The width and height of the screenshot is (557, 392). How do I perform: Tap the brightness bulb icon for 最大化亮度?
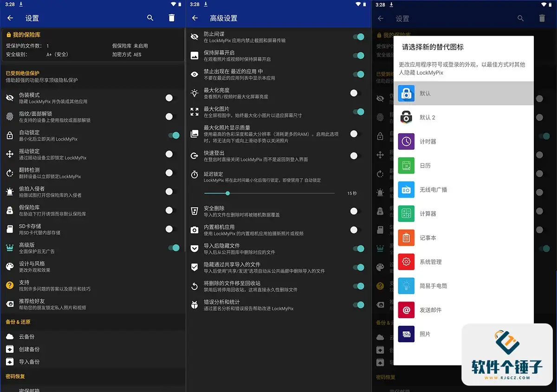coord(194,93)
